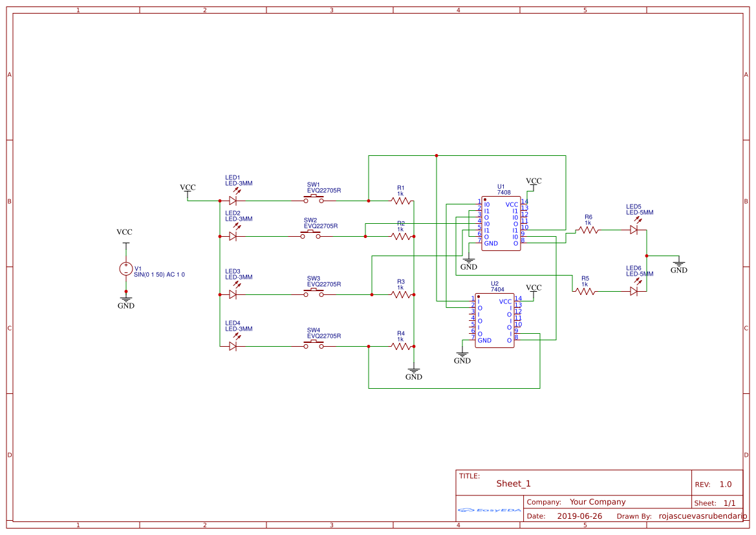Click pin 14 of U1
Image resolution: width=756 pixels, height=535 pixels.
coord(524,202)
